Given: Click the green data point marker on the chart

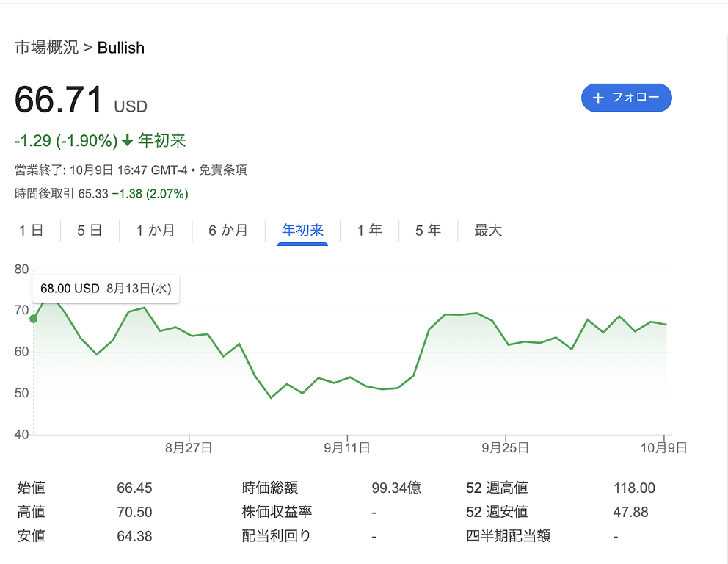Looking at the screenshot, I should click(33, 319).
